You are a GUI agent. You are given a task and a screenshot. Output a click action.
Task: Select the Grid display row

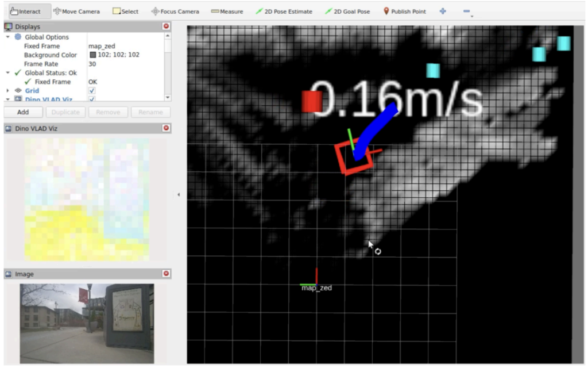(84, 90)
